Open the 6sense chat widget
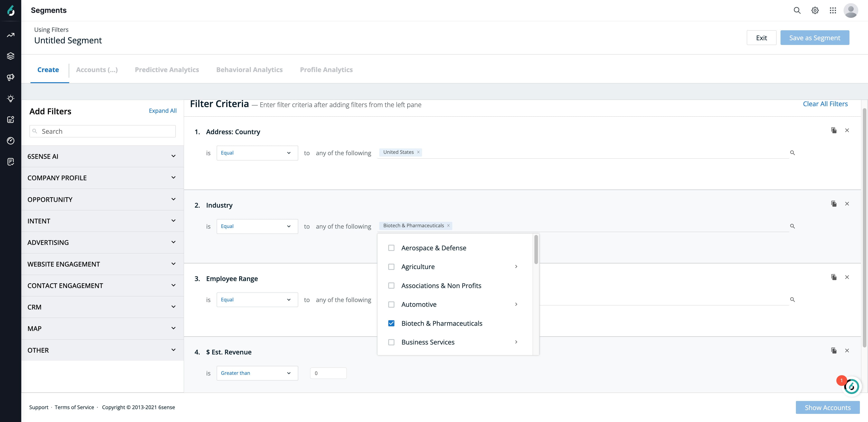Viewport: 868px width, 422px height. tap(851, 386)
